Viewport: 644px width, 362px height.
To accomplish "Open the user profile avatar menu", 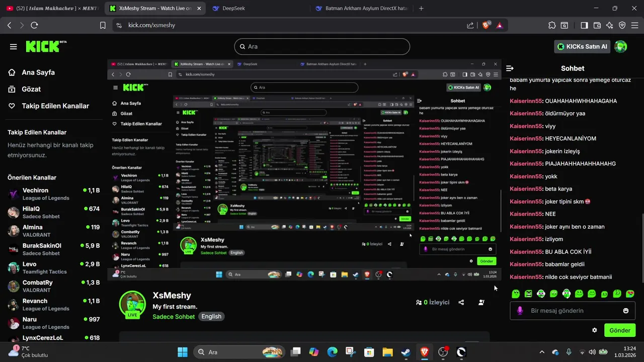I will [x=621, y=46].
